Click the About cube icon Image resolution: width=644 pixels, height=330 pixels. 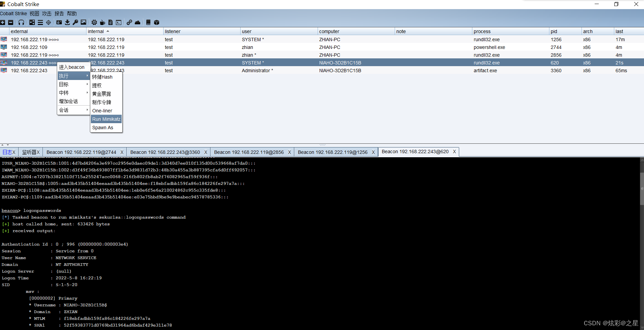coord(156,22)
